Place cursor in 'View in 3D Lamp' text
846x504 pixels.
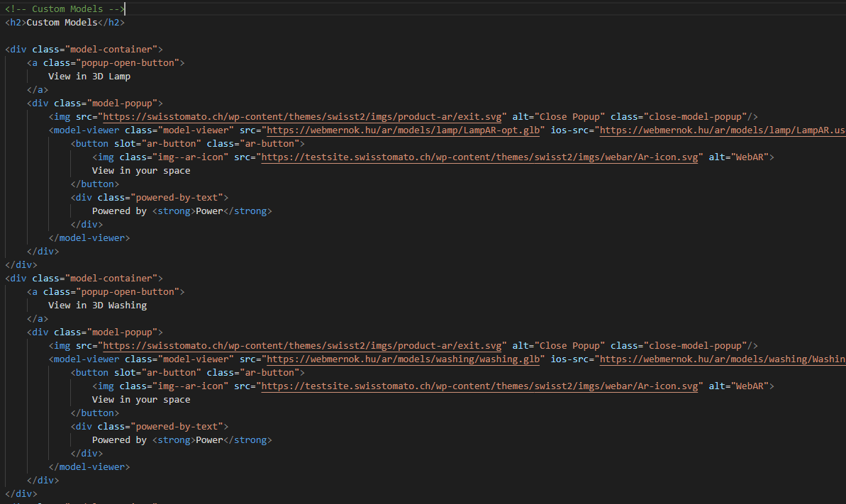pyautogui.click(x=89, y=76)
